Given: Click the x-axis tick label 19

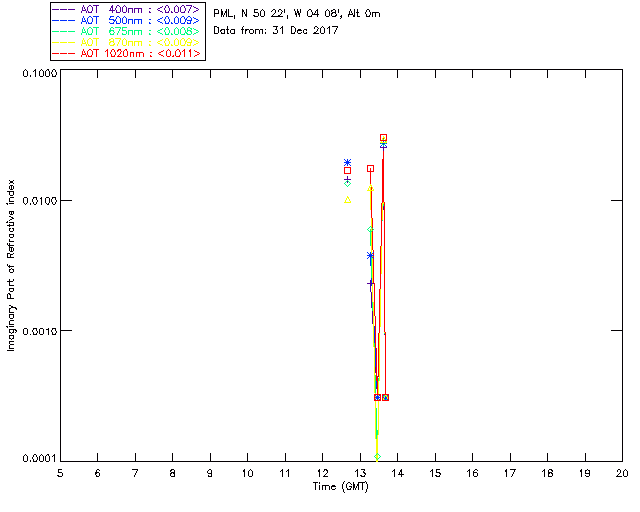Looking at the screenshot, I should click(585, 474).
